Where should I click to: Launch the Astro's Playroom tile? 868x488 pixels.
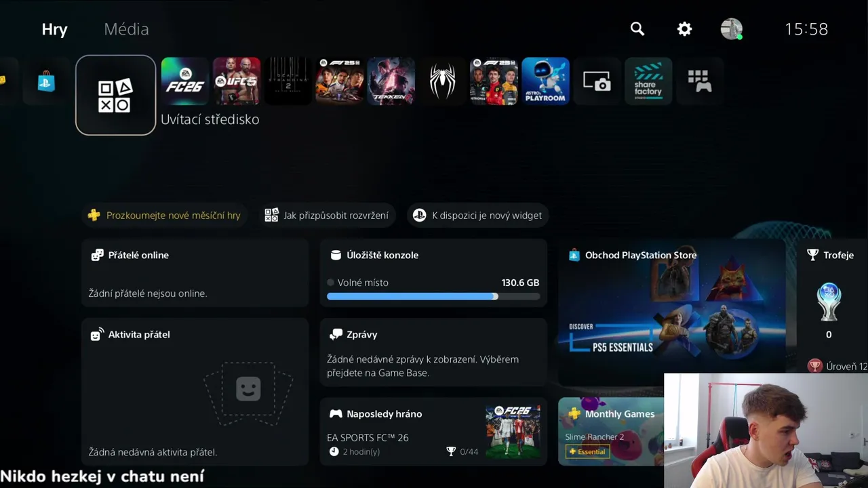coord(546,81)
